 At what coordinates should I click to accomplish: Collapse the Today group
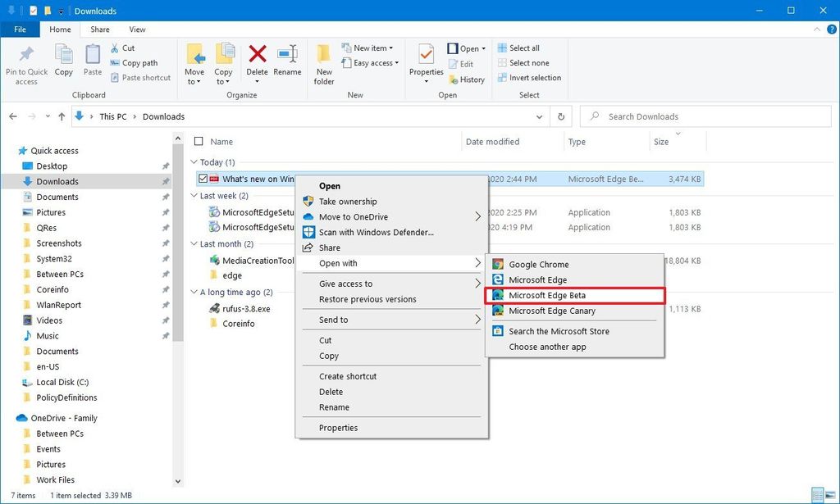click(193, 162)
